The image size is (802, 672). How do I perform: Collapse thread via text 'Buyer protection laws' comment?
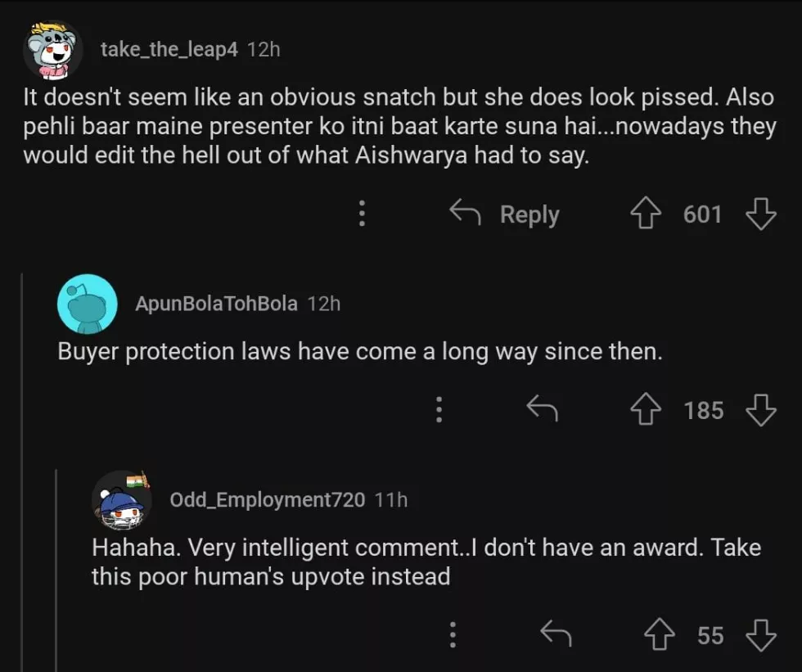point(359,352)
